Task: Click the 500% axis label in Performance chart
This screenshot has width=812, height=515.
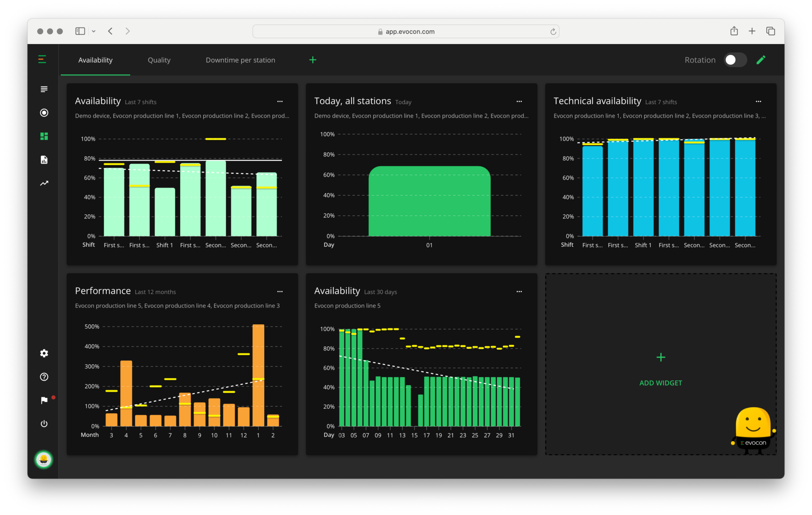Action: click(x=92, y=327)
